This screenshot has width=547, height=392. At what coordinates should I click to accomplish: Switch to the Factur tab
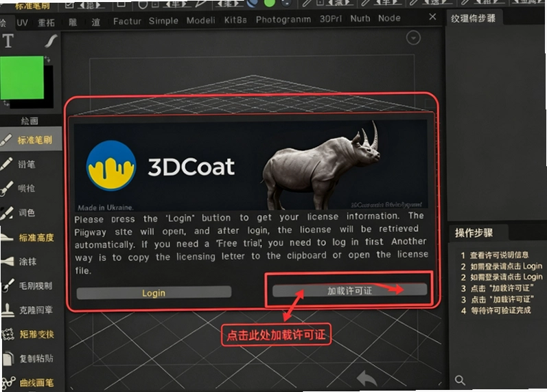[127, 21]
